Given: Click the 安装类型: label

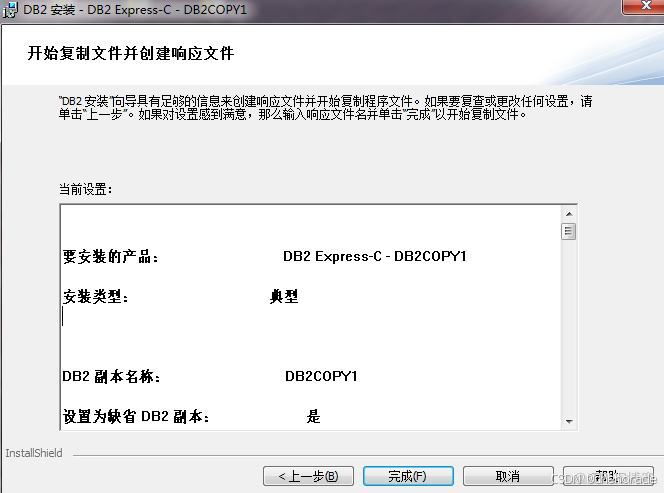Looking at the screenshot, I should pyautogui.click(x=96, y=296).
